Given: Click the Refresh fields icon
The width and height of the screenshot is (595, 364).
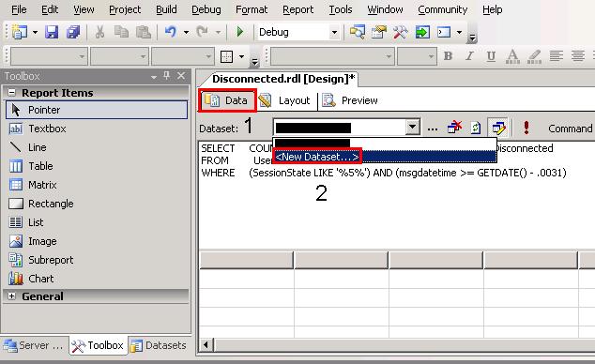Looking at the screenshot, I should point(476,128).
